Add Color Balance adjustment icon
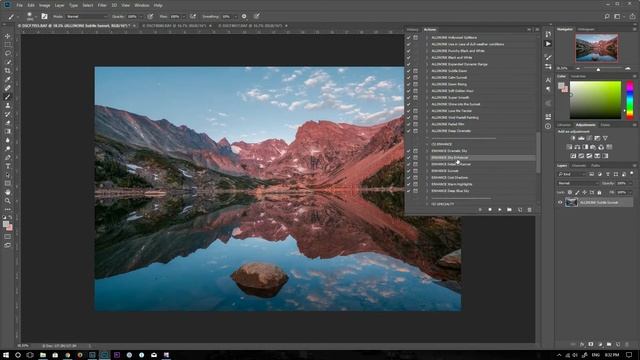 coord(577,147)
